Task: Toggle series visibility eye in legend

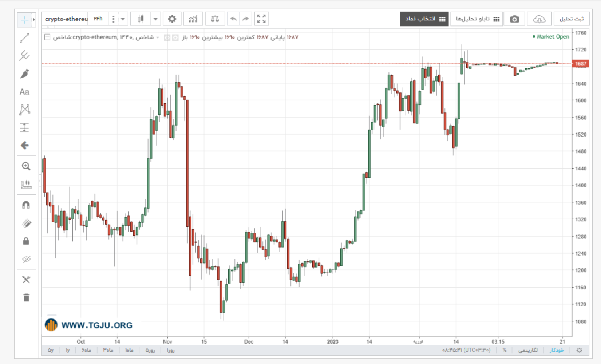Action: click(x=167, y=37)
